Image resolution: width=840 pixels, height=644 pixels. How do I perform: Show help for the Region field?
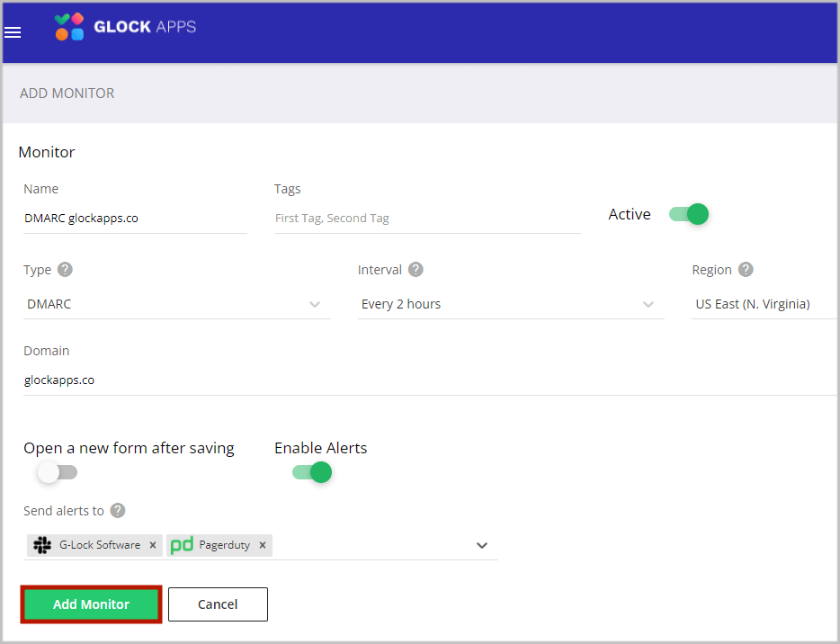pos(746,270)
